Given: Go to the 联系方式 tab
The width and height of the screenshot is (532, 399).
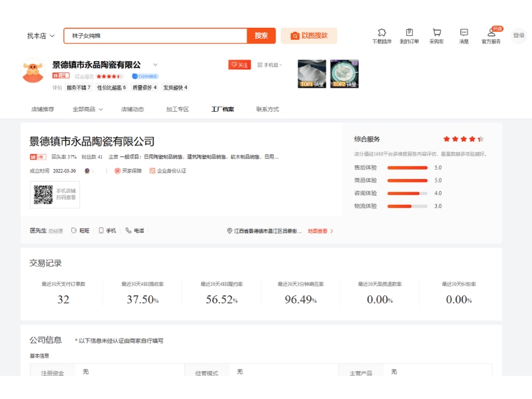Looking at the screenshot, I should (267, 109).
